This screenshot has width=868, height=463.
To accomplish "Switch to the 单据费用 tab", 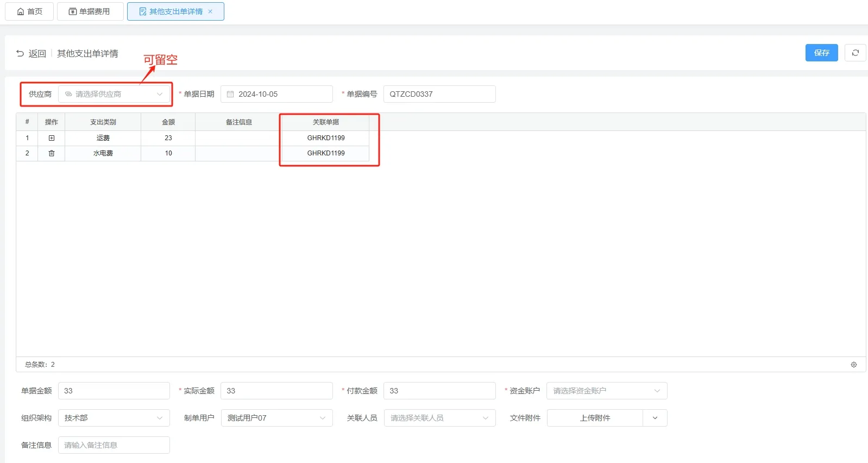I will coord(90,11).
